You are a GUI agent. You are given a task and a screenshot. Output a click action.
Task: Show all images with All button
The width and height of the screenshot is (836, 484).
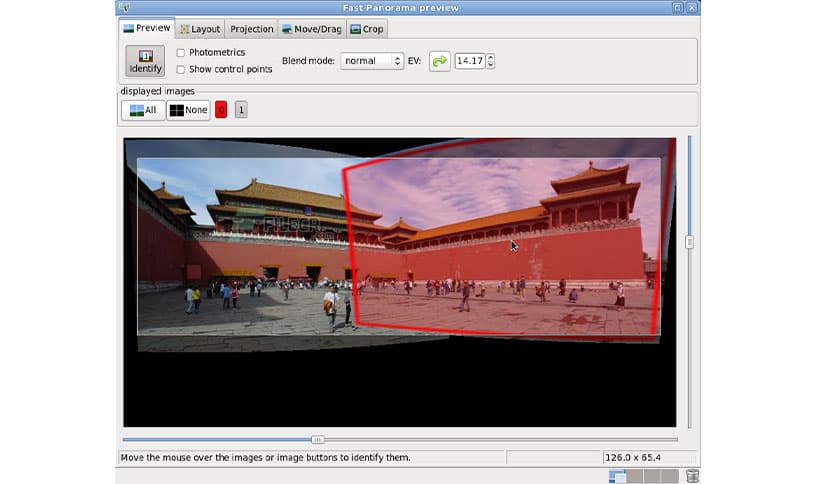click(143, 110)
